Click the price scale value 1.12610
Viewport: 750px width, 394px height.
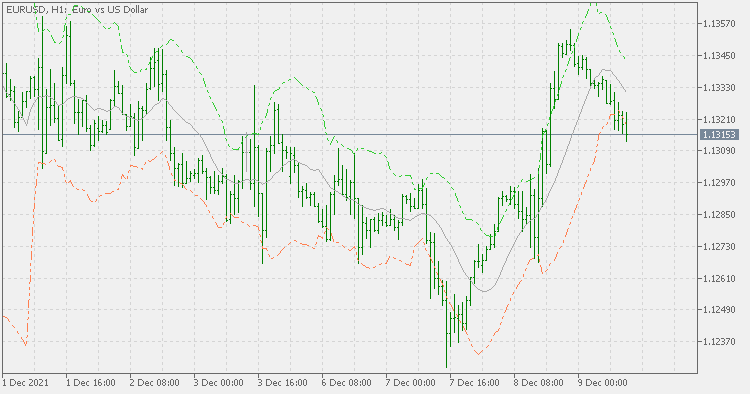pyautogui.click(x=719, y=278)
